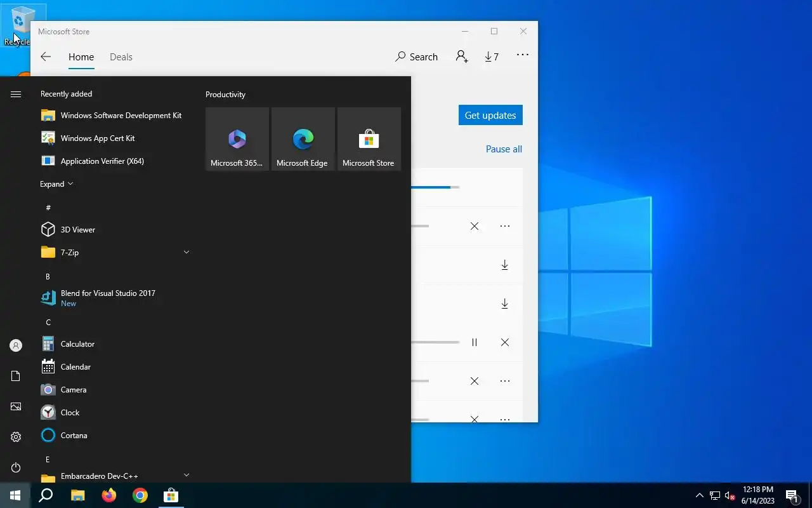Open the Store See more ellipsis menu
The image size is (812, 508).
click(523, 55)
